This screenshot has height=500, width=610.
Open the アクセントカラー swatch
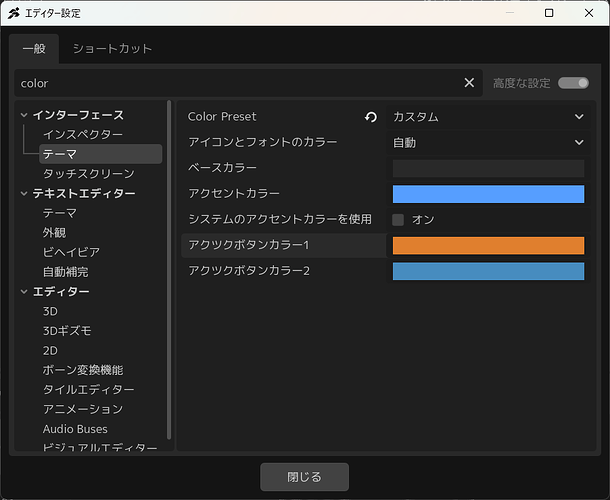(x=488, y=194)
